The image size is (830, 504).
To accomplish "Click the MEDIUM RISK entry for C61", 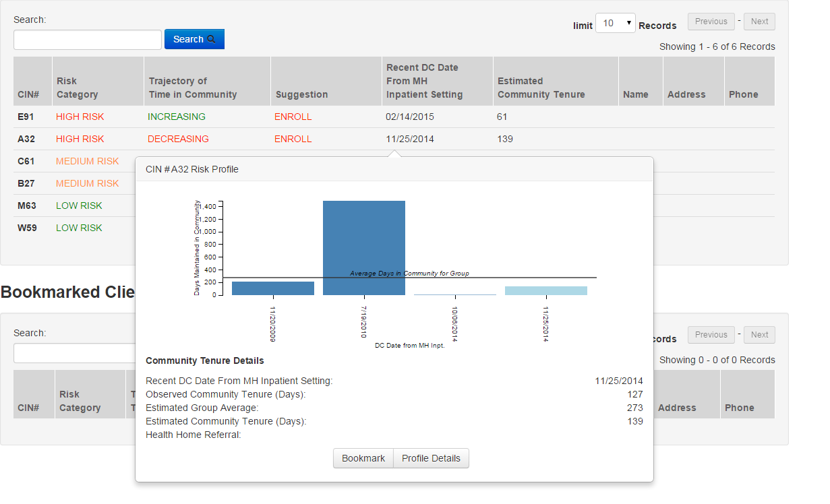I will pos(86,161).
